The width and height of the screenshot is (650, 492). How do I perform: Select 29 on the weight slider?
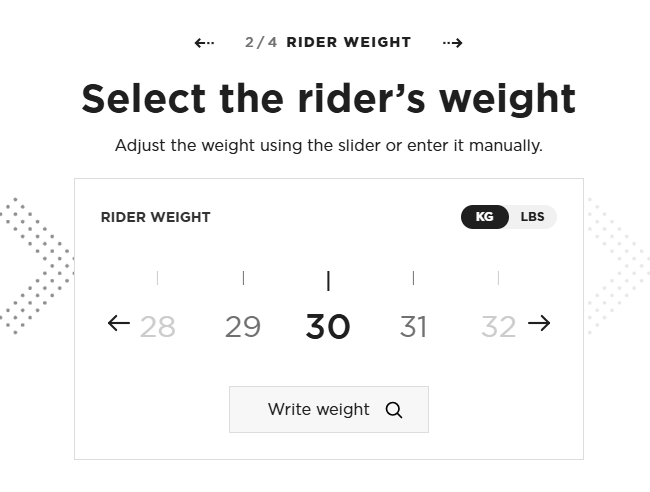coord(243,327)
